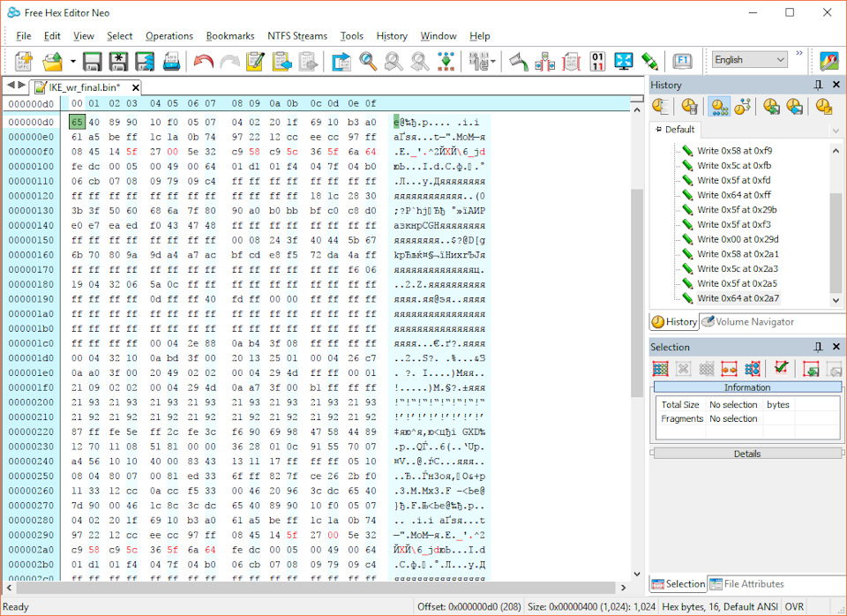This screenshot has width=847, height=616.
Task: Click the Select All icon in Selection panel
Action: [660, 368]
